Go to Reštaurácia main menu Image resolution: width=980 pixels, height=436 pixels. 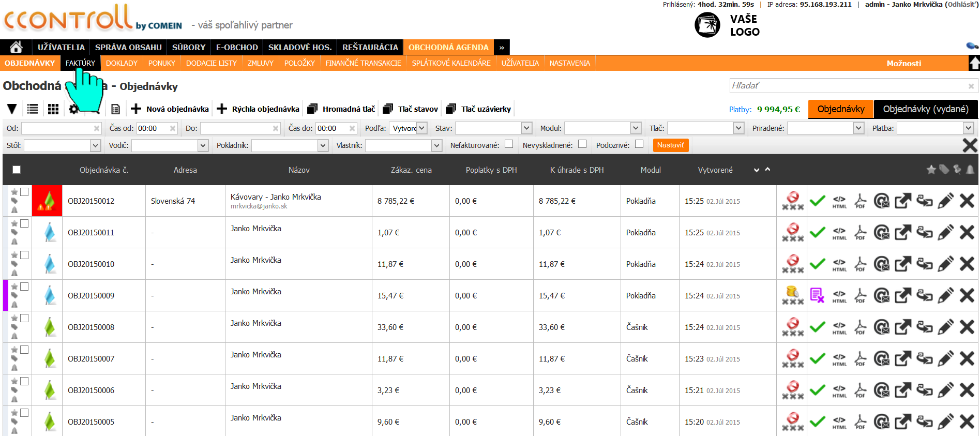[x=370, y=47]
